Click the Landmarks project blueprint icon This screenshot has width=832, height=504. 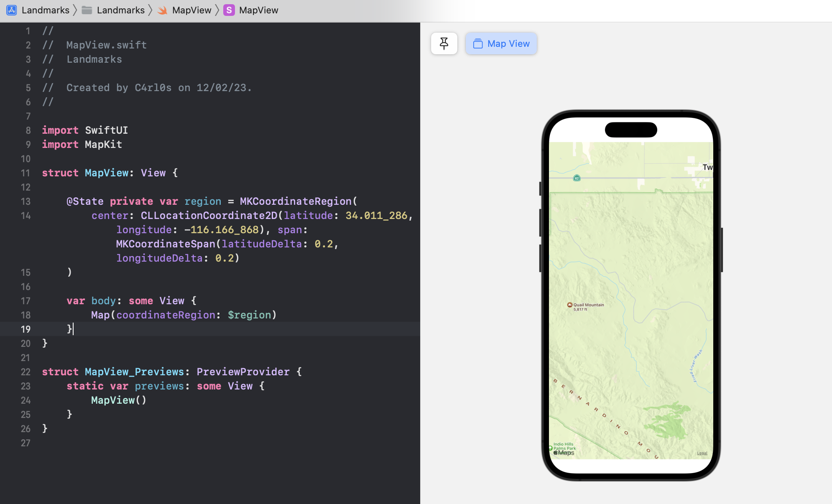point(12,10)
